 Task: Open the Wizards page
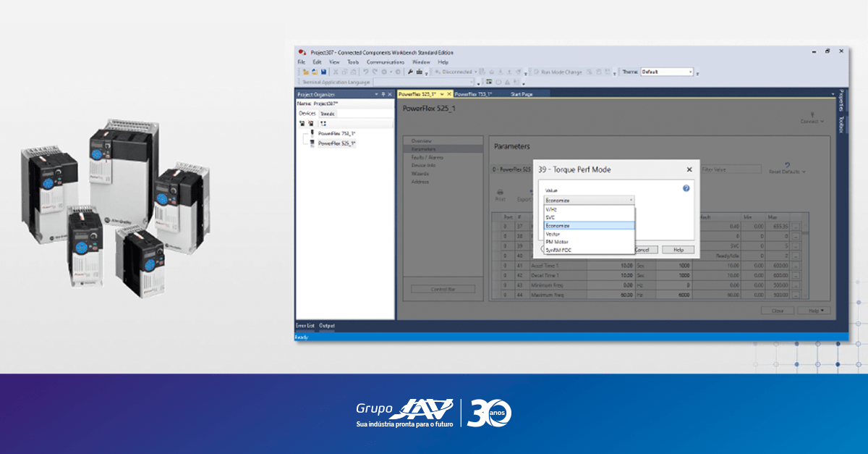click(420, 174)
